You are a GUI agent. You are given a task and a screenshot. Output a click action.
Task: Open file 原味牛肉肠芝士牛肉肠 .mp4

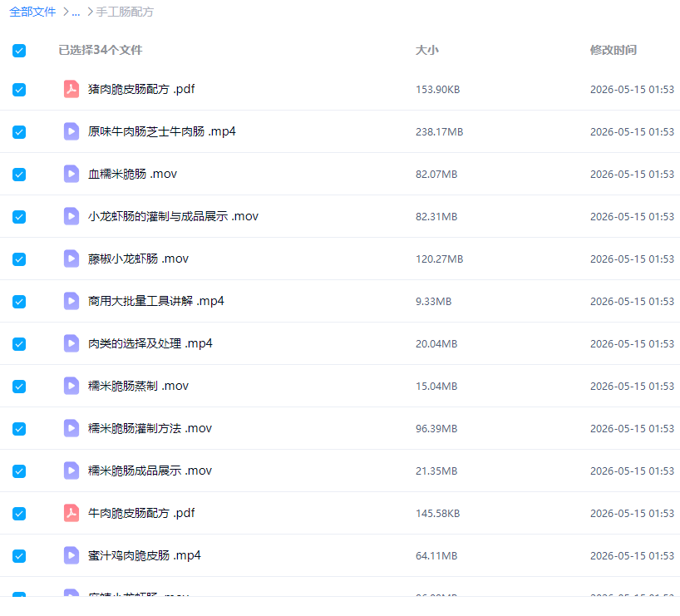(162, 131)
